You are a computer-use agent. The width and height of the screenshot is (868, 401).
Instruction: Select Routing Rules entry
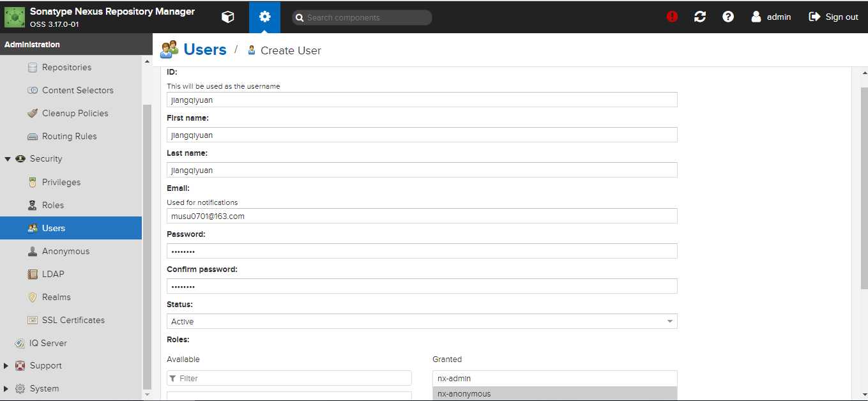click(x=71, y=137)
